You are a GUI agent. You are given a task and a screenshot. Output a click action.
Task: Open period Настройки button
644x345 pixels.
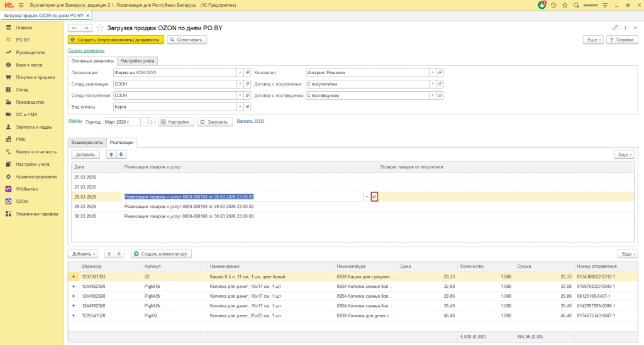pos(176,122)
